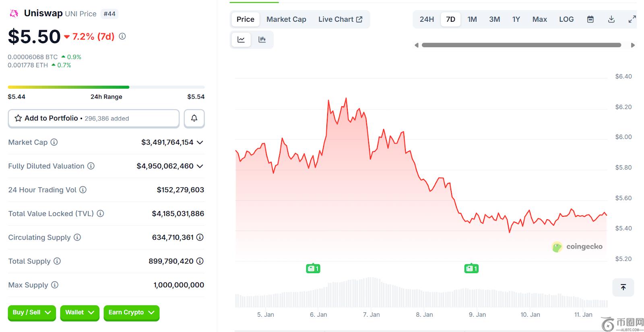Click the Market Cap info icon

click(54, 142)
